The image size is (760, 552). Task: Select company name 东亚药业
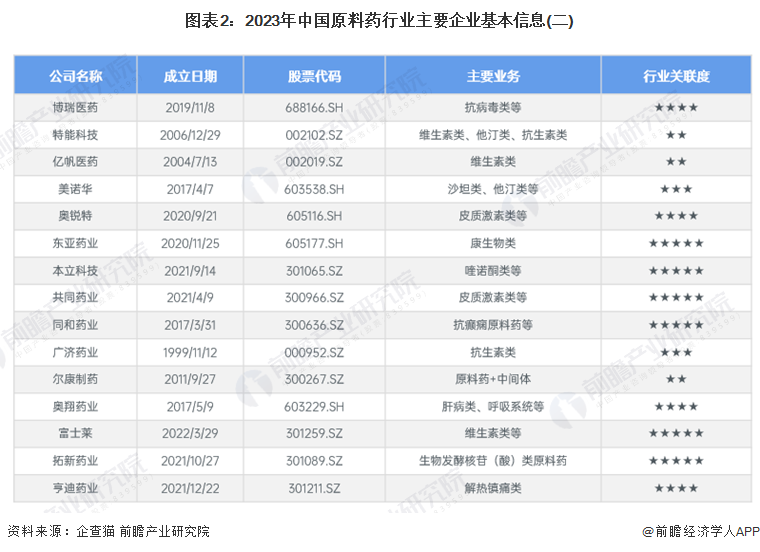pos(75,243)
